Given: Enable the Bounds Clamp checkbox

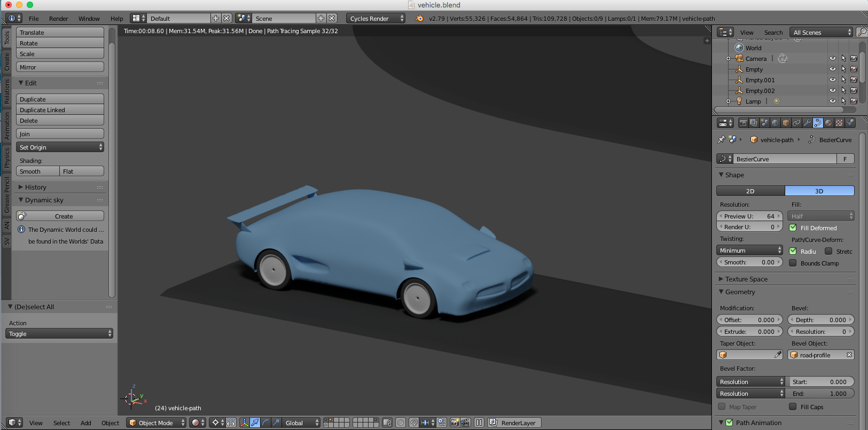Looking at the screenshot, I should pos(793,263).
